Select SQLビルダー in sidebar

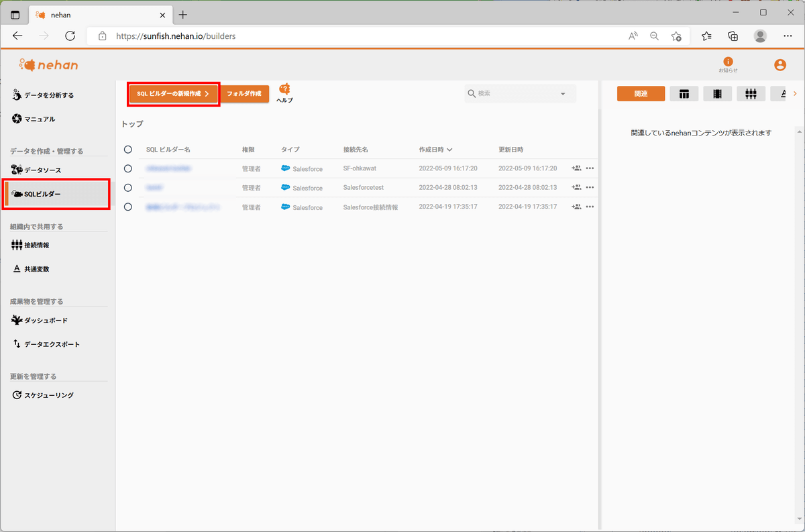pyautogui.click(x=56, y=194)
